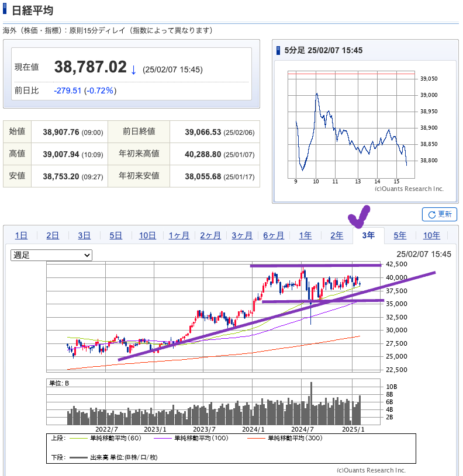Select the 5日 period tab
The image size is (463, 476).
point(116,235)
